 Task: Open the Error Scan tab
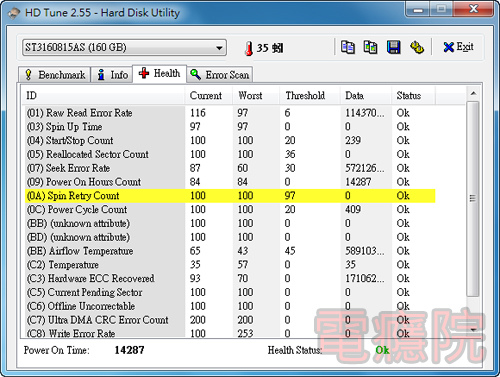pyautogui.click(x=220, y=75)
